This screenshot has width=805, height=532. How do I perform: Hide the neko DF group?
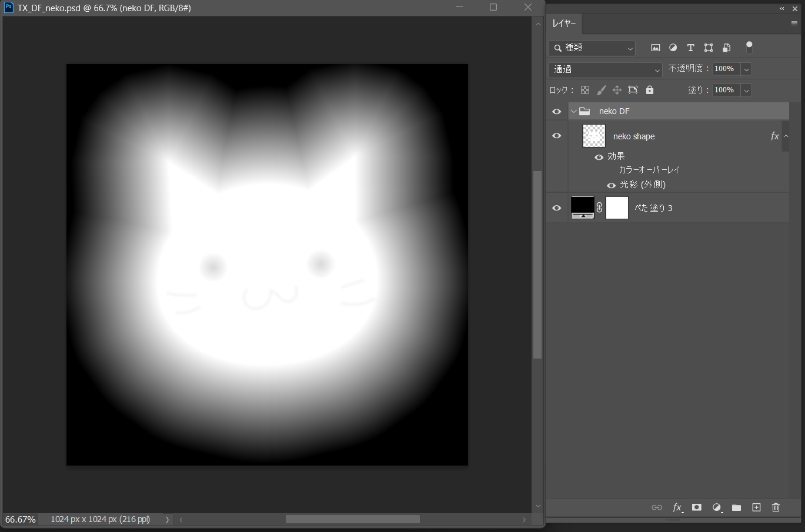(x=556, y=111)
